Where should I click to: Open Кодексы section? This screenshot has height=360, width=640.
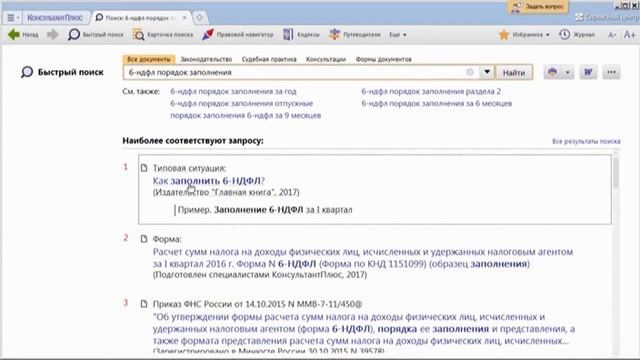[302, 35]
